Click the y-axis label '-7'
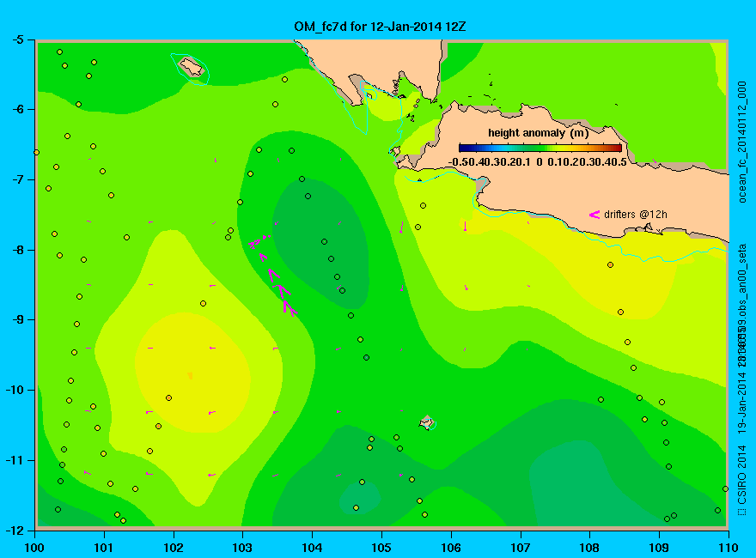 tap(17, 179)
